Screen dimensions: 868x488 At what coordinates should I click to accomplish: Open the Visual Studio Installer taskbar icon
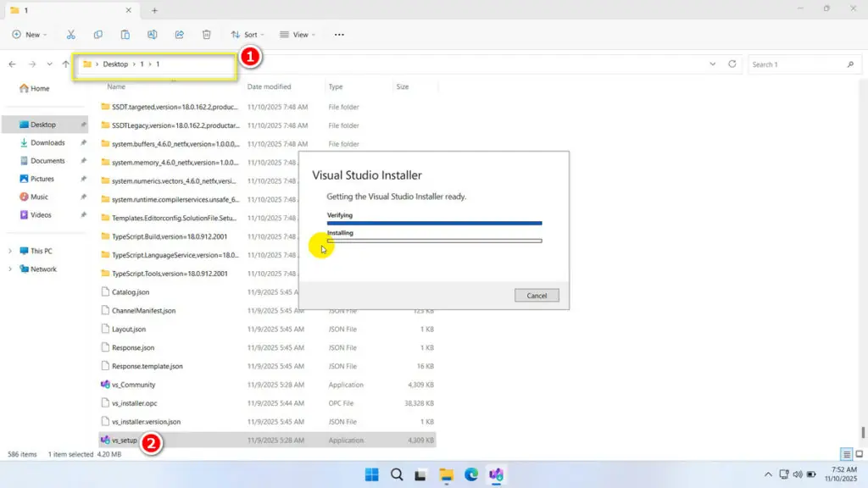click(496, 475)
